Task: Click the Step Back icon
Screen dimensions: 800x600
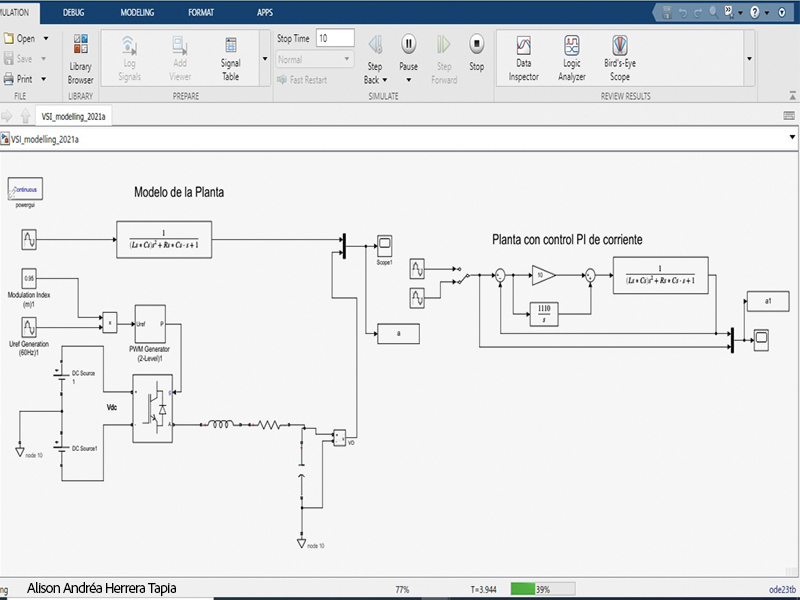Action: point(376,45)
